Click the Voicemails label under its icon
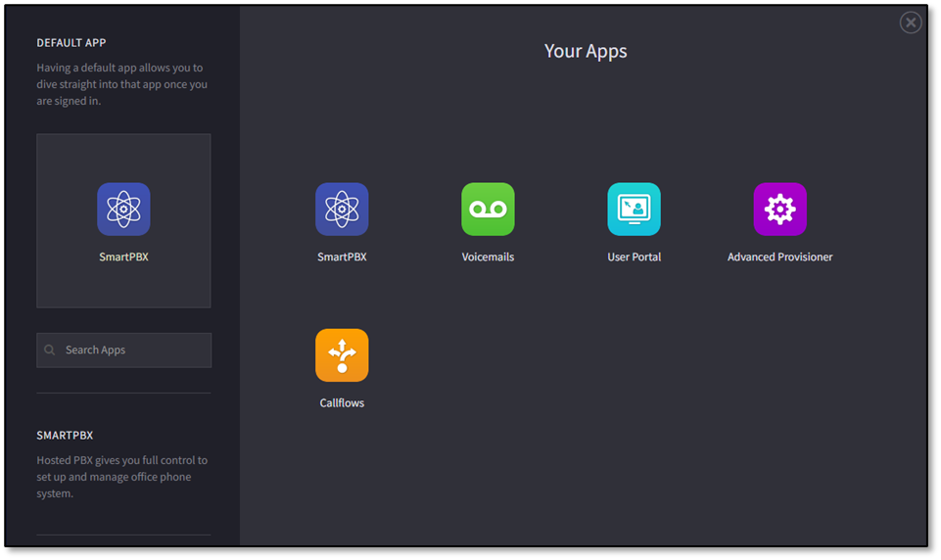 click(488, 257)
